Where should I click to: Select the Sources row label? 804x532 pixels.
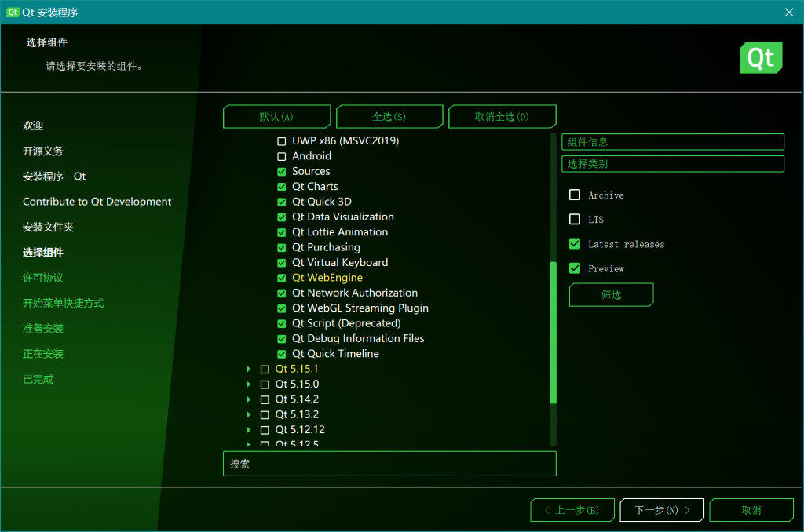coord(311,171)
